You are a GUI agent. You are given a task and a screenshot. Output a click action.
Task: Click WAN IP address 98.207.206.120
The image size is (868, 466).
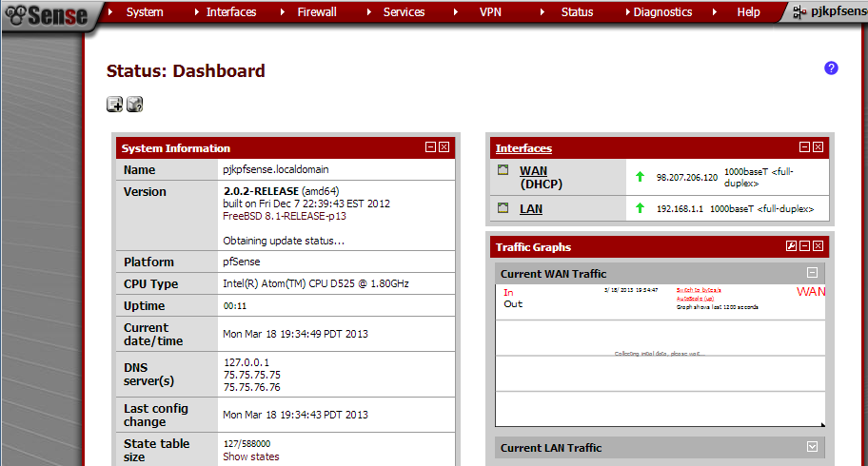[x=687, y=177]
